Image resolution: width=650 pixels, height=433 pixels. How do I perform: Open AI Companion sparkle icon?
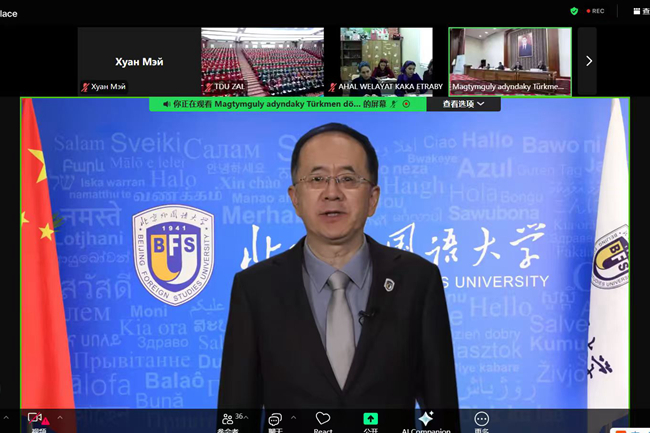coord(426,418)
